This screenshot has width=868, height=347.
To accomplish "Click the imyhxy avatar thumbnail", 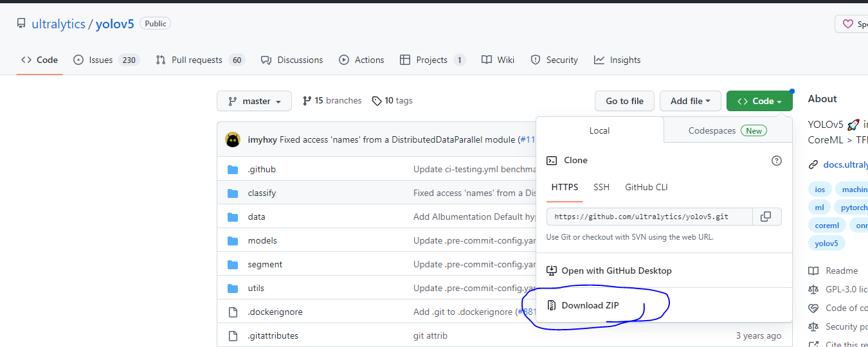I will tap(233, 139).
